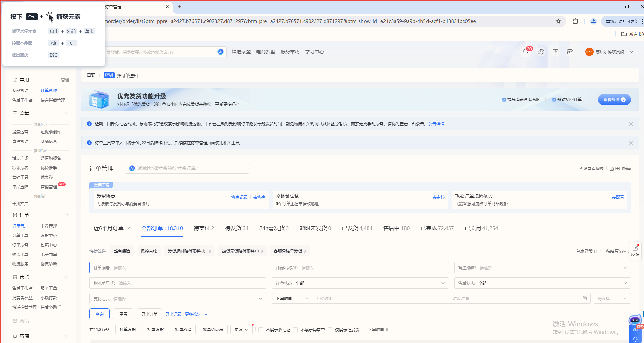Bookmark this page with star icon
The width and height of the screenshot is (644, 343).
[558, 21]
